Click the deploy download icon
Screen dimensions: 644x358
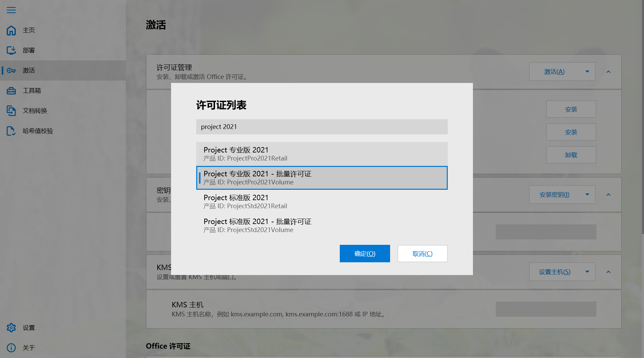(11, 50)
